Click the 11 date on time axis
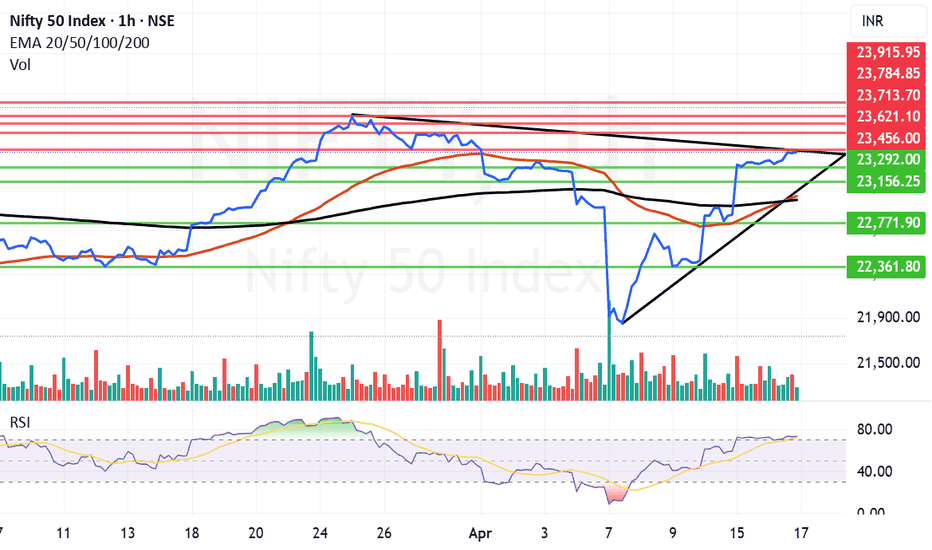The height and width of the screenshot is (550, 932). [63, 533]
